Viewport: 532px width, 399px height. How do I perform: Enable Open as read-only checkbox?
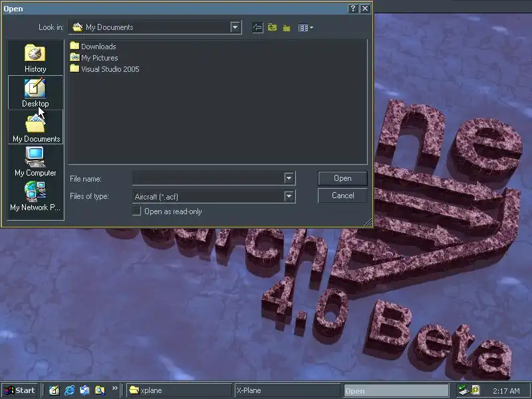(x=136, y=211)
